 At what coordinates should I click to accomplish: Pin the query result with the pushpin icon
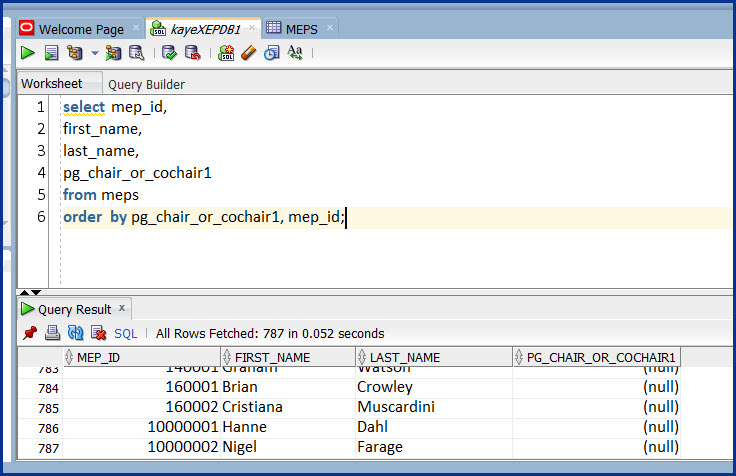(30, 333)
